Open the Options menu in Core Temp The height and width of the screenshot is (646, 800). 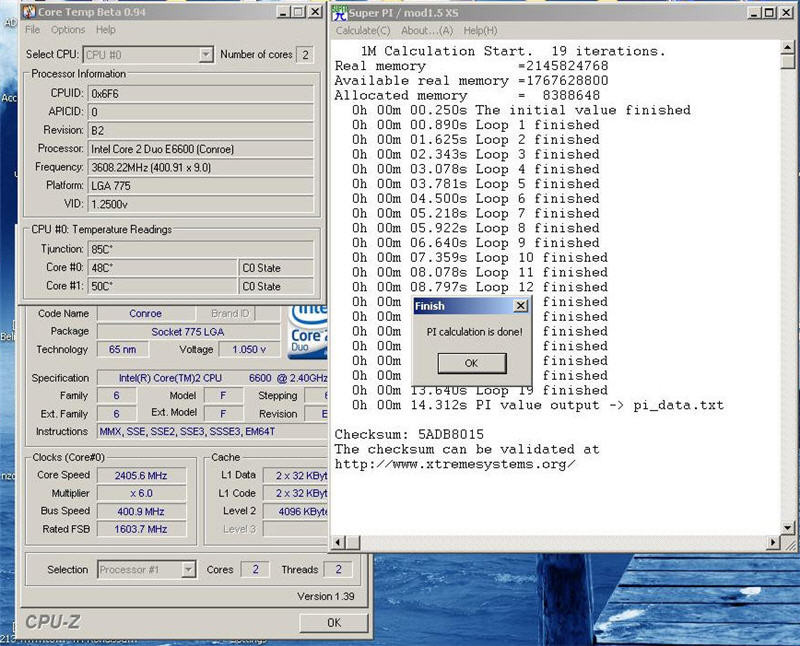coord(68,30)
